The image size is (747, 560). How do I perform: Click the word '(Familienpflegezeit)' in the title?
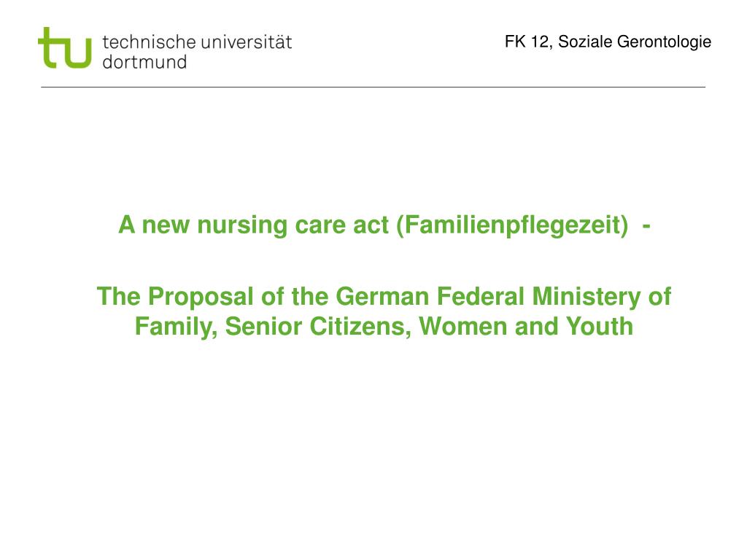click(513, 225)
